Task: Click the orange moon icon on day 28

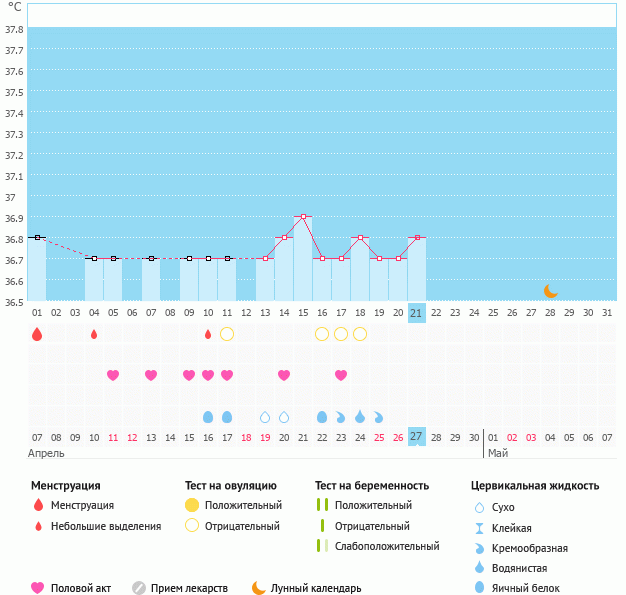Action: [550, 291]
